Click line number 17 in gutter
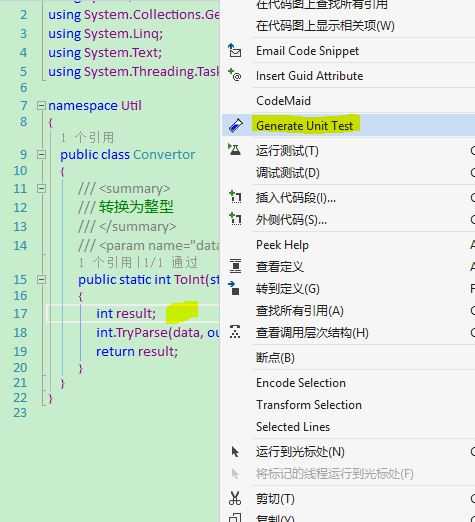The height and width of the screenshot is (522, 475). (20, 313)
